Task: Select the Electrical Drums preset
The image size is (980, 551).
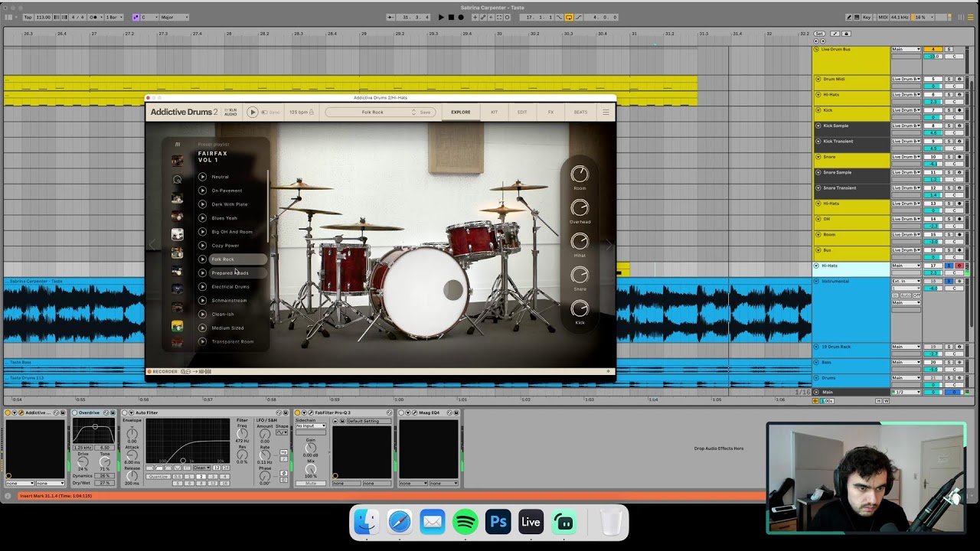Action: [230, 287]
